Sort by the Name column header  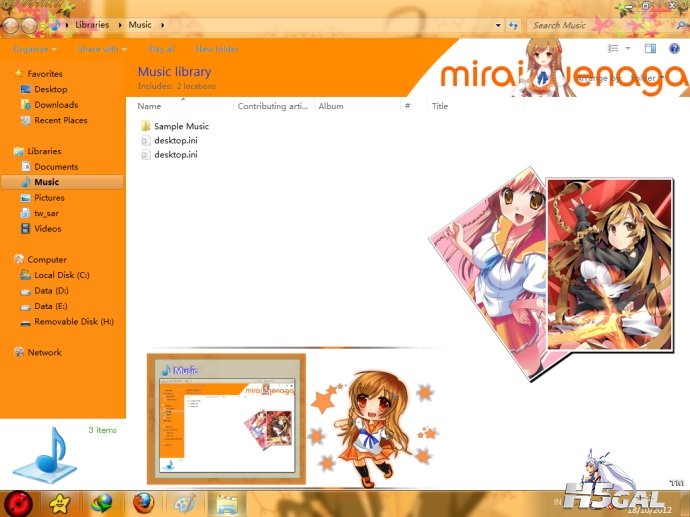coord(149,106)
